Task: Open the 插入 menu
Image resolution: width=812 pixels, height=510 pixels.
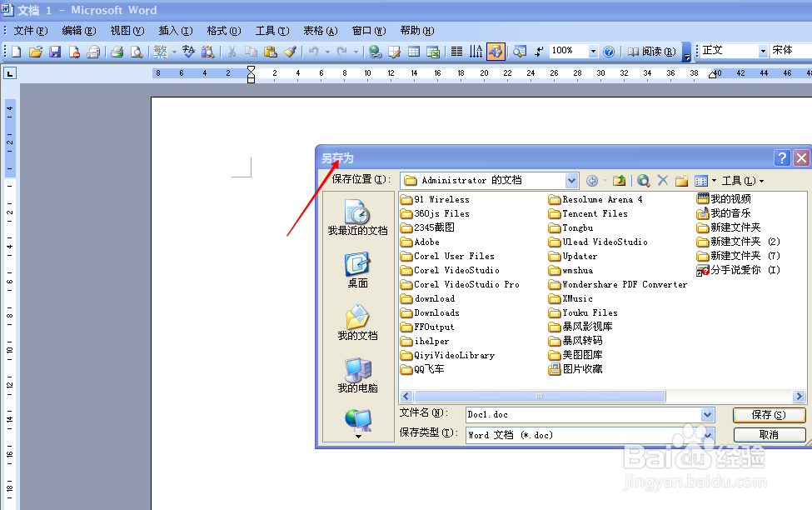Action: coord(176,31)
